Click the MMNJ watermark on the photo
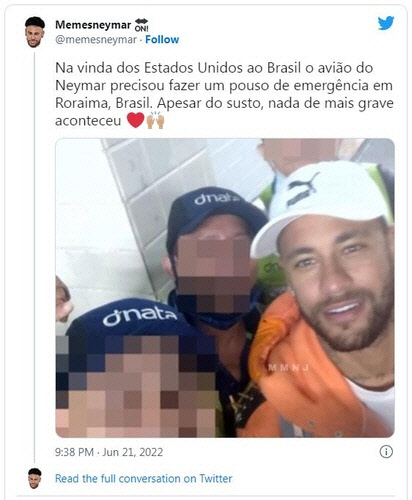This screenshot has height=500, width=412. [289, 368]
